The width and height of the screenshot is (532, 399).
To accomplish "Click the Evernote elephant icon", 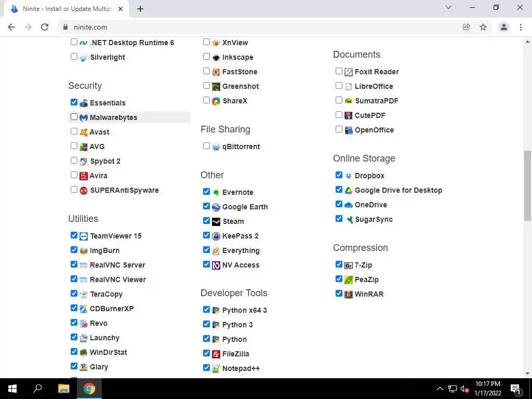I will coord(216,193).
